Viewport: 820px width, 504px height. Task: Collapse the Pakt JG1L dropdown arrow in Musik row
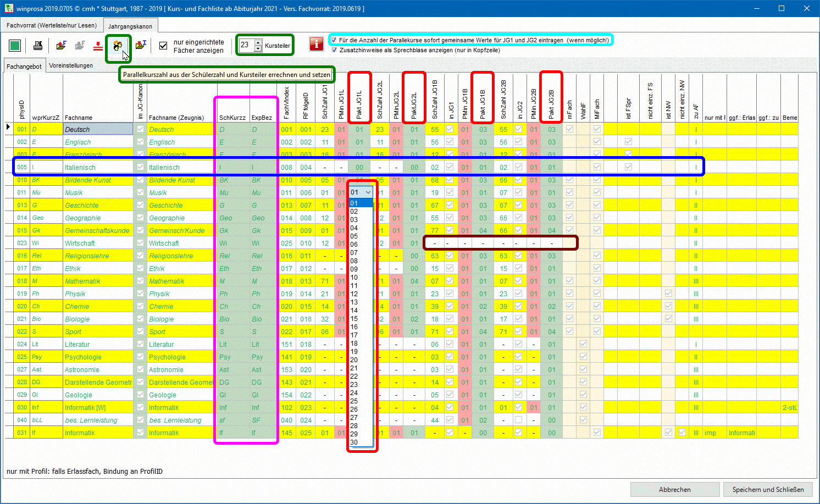coord(368,193)
